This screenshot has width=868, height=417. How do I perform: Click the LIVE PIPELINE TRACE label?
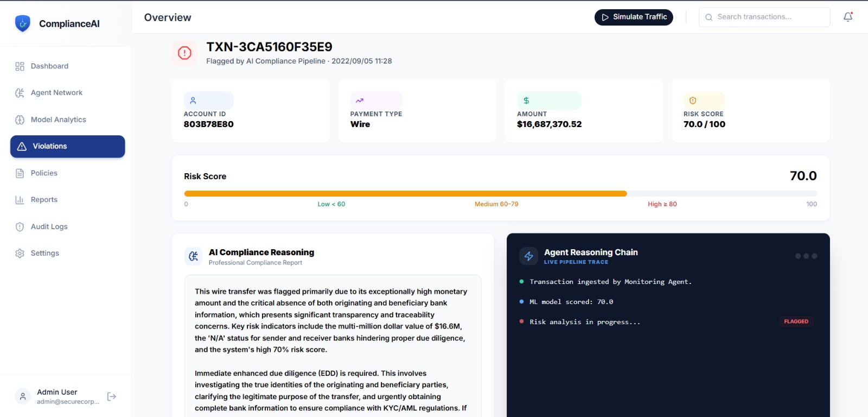[576, 262]
